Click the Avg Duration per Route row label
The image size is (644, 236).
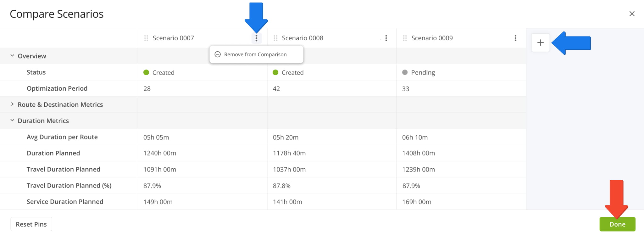(x=62, y=137)
